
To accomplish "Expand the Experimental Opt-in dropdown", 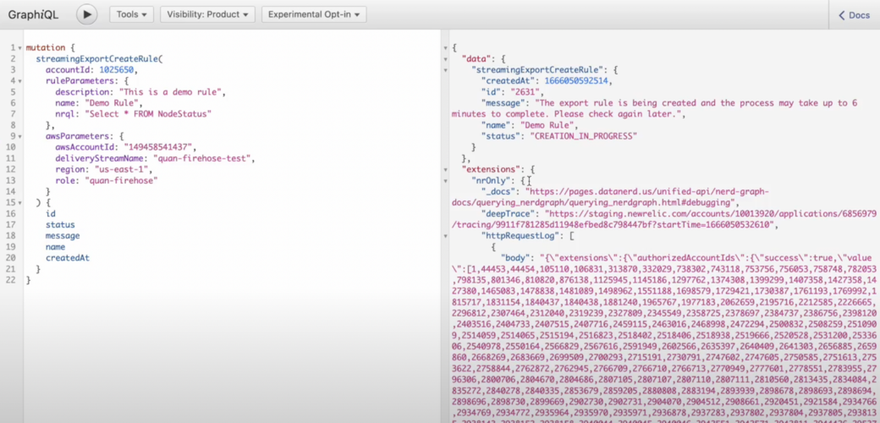I will (x=314, y=15).
